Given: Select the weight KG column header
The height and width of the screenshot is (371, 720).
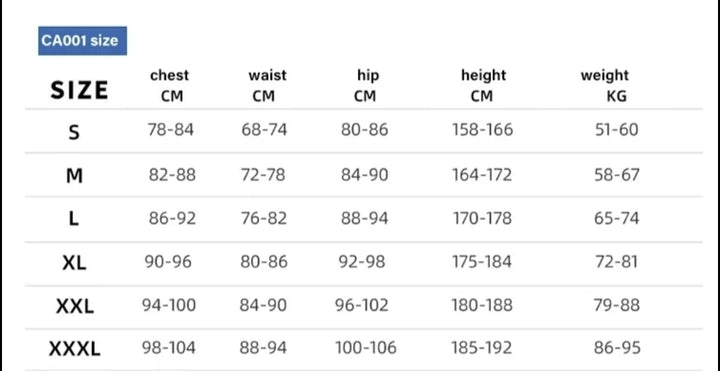Looking at the screenshot, I should coord(605,85).
